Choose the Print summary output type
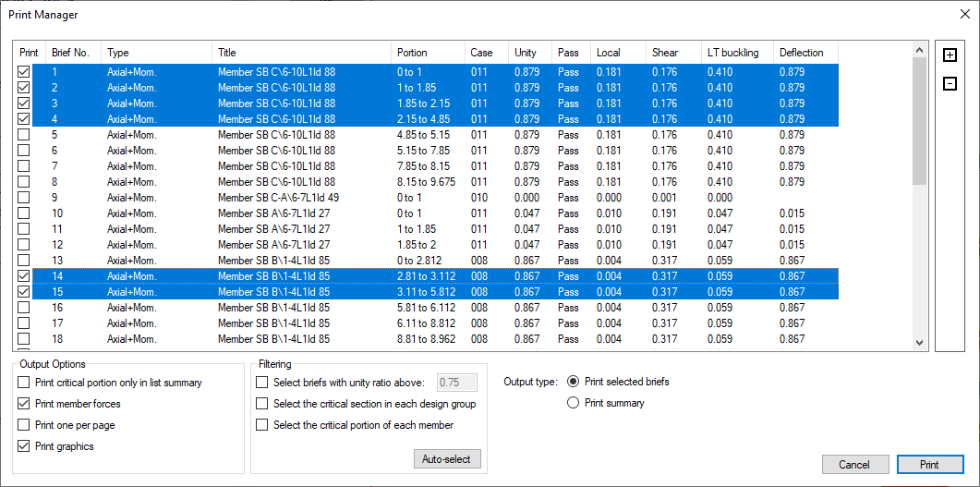The height and width of the screenshot is (487, 980). 574,403
